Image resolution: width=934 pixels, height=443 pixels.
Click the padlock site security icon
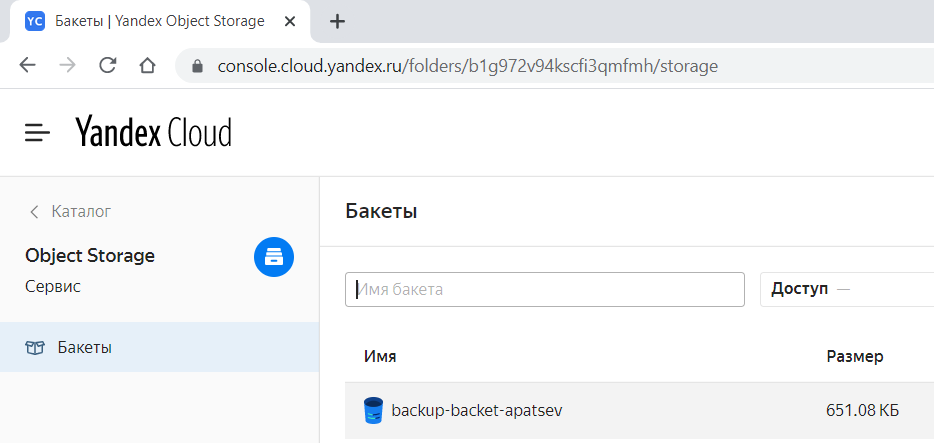(x=198, y=65)
